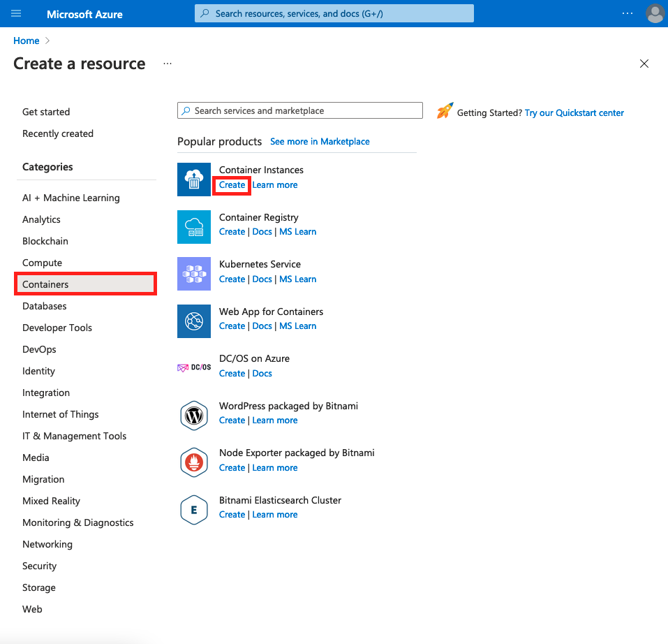This screenshot has width=668, height=644.
Task: Select the Networking category
Action: pos(47,544)
